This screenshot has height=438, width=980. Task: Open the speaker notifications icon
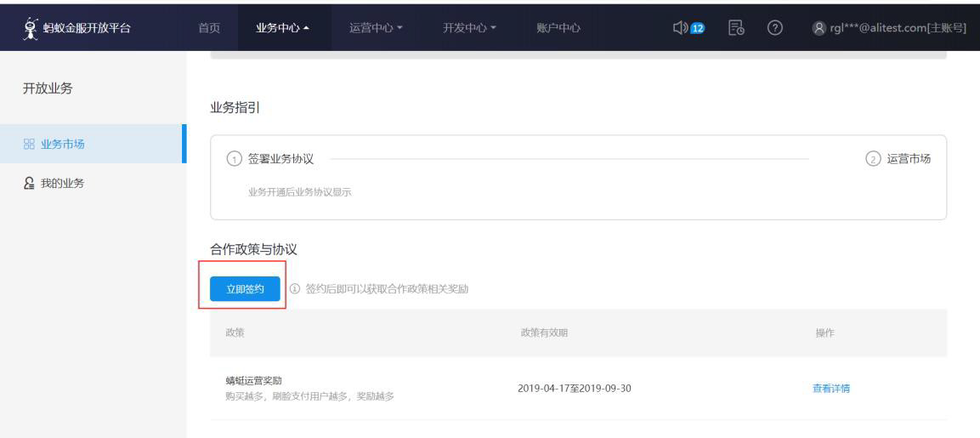680,27
